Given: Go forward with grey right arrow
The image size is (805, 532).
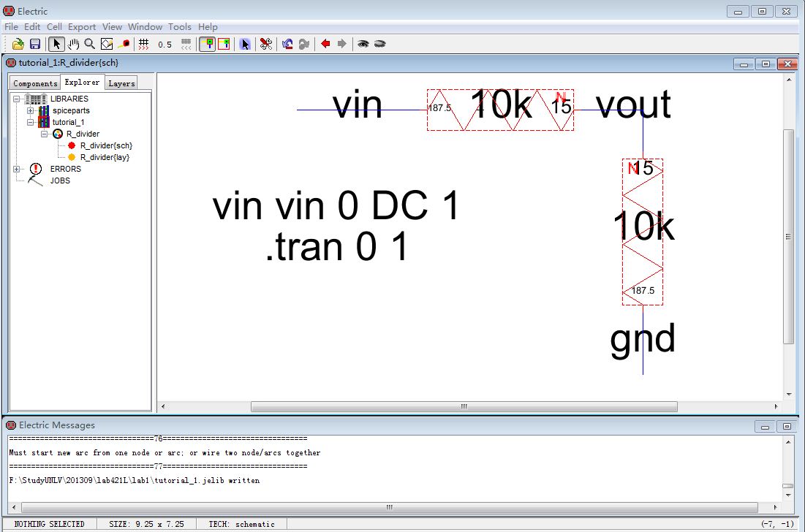Looking at the screenshot, I should pyautogui.click(x=342, y=44).
